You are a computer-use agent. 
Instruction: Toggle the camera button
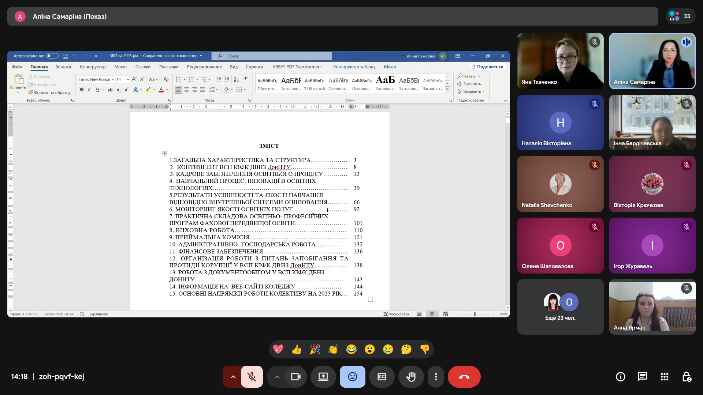[x=295, y=377]
